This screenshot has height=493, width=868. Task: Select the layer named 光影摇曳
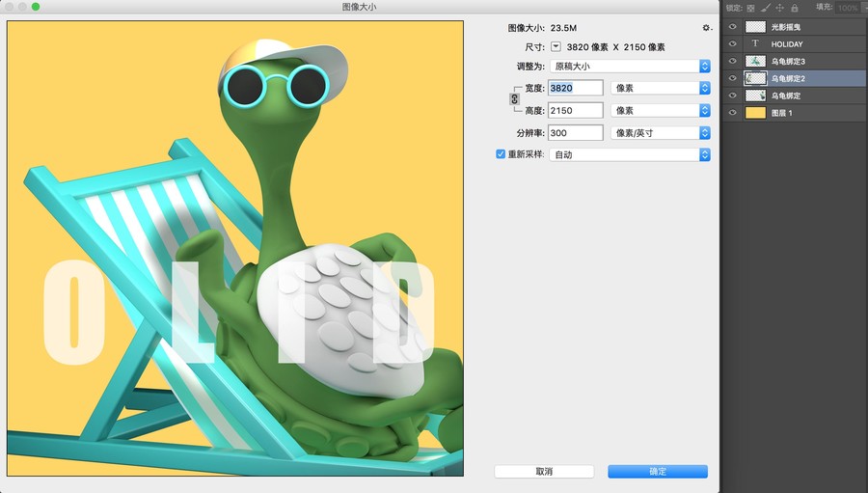click(x=785, y=27)
